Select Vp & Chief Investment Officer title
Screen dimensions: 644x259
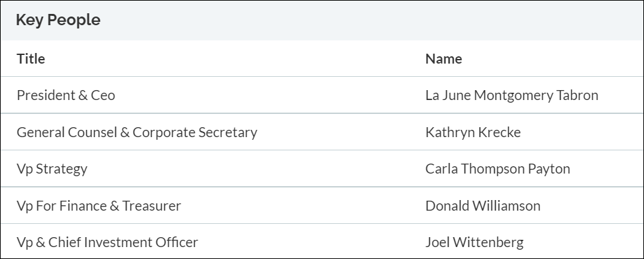[x=107, y=242]
